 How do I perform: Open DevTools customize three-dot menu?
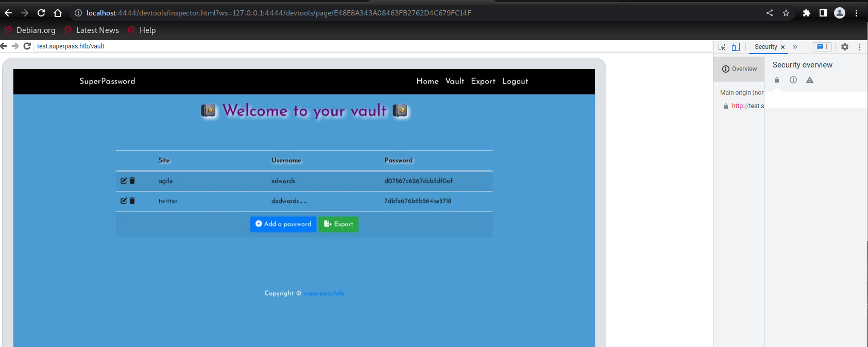(x=859, y=47)
